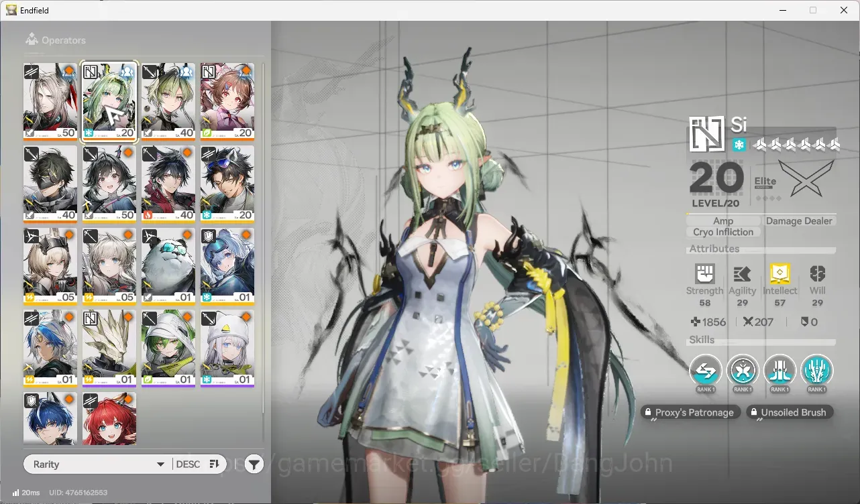Screen dimensions: 860x504
Task: Select the blue-haired horned operator in the last row
Action: click(50, 418)
